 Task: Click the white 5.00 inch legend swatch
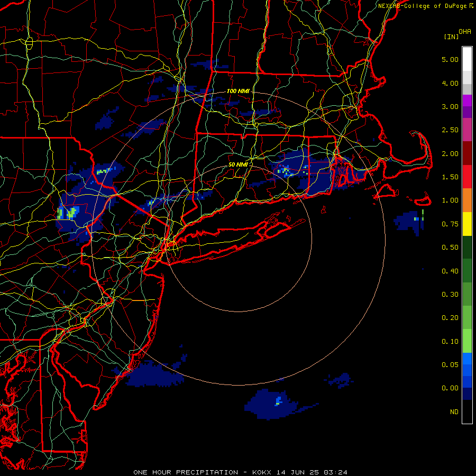click(x=467, y=59)
